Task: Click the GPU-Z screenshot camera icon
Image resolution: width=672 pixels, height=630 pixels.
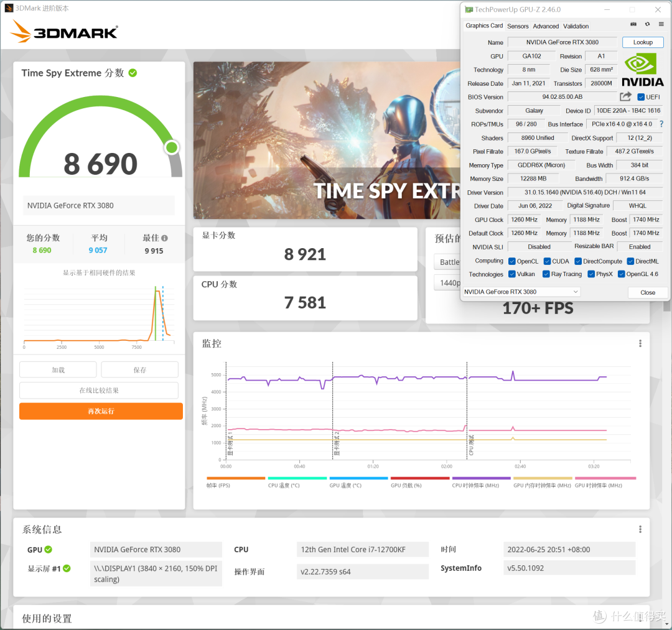Action: 633,24
